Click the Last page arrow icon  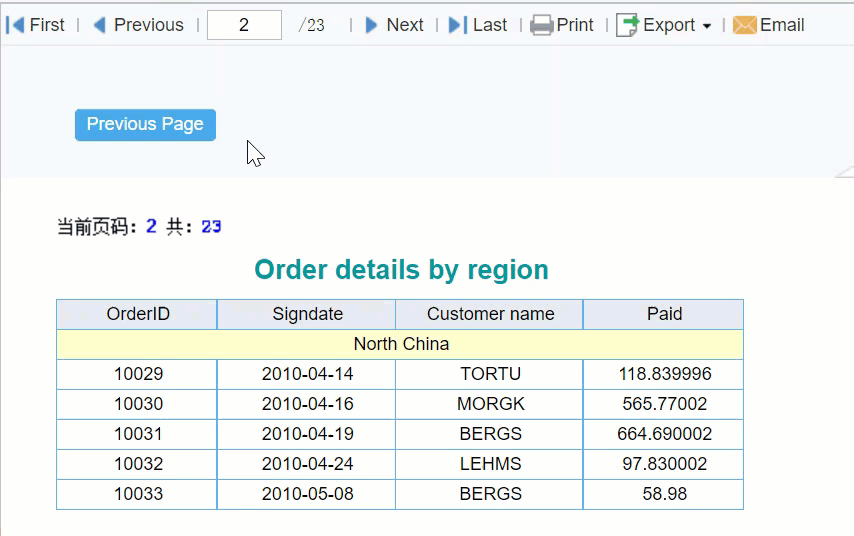(458, 25)
